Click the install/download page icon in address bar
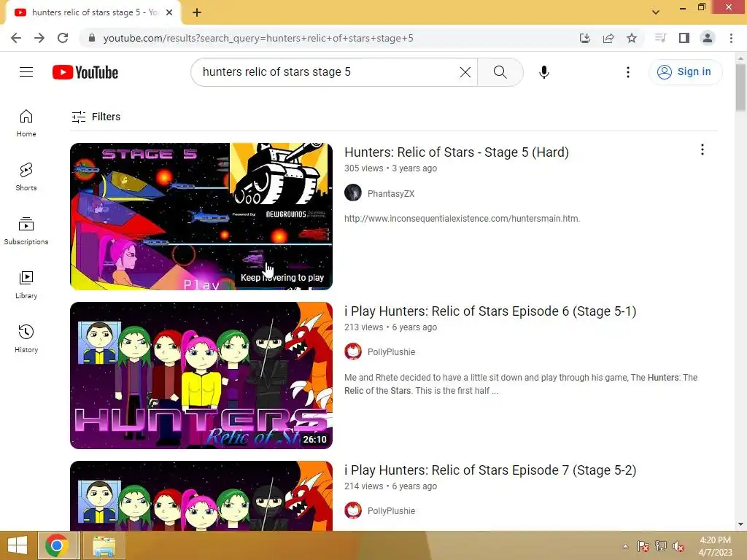747x560 pixels. [585, 38]
